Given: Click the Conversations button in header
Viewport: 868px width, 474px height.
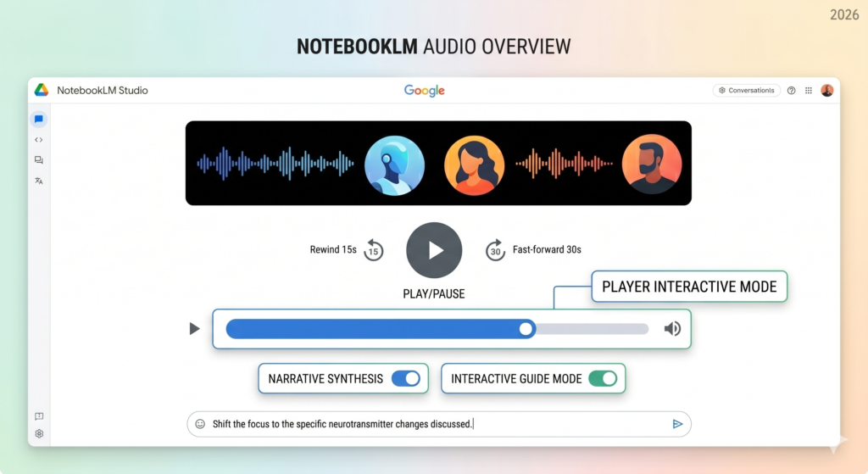Looking at the screenshot, I should point(746,90).
